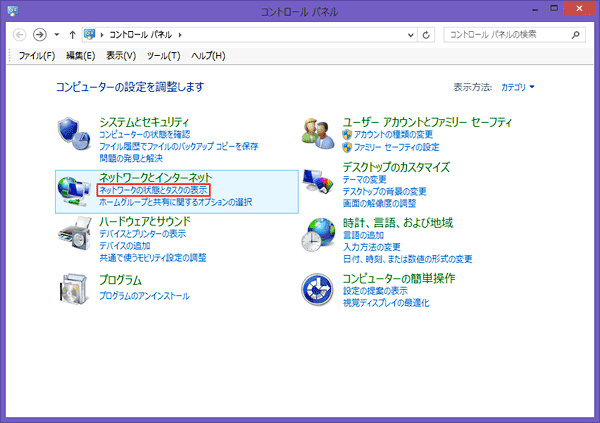Screen dimensions: 600x423
Task: Click the search magnifier icon
Action: [576, 35]
